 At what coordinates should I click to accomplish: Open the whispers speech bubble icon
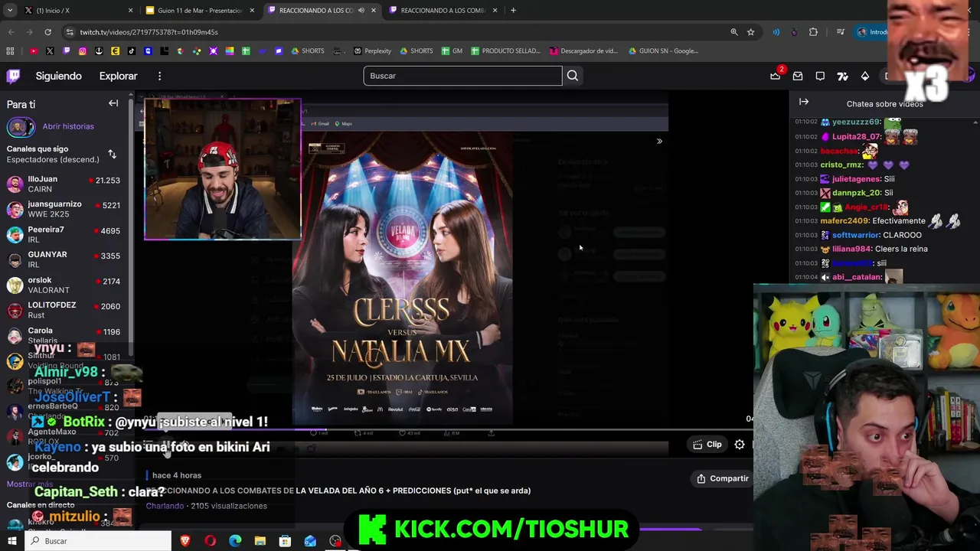coord(820,76)
